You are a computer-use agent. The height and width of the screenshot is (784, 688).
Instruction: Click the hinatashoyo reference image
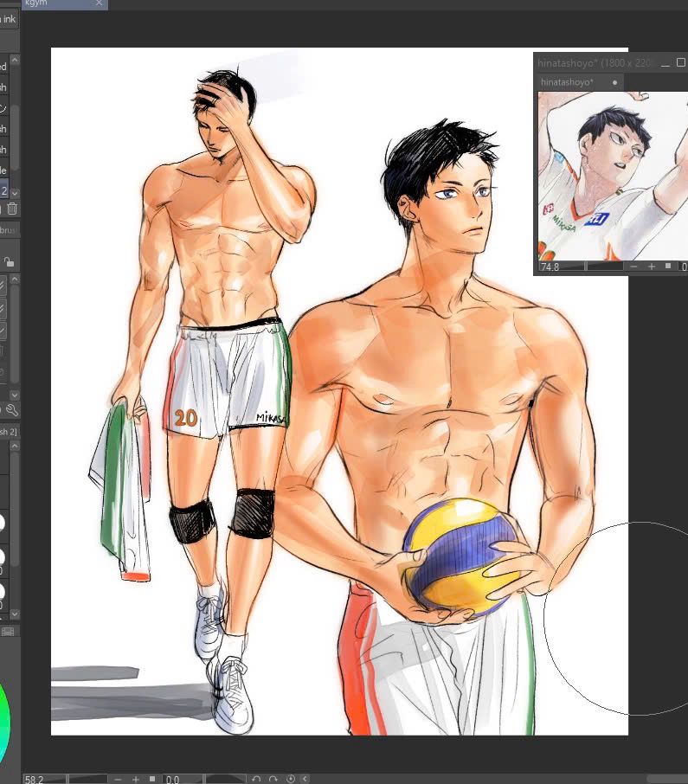[x=613, y=176]
